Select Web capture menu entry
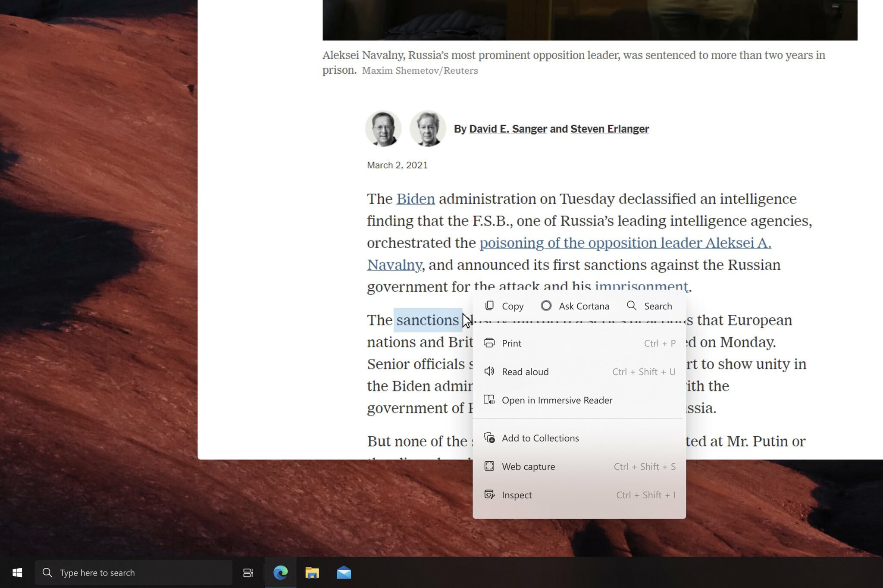The width and height of the screenshot is (883, 588). (579, 466)
